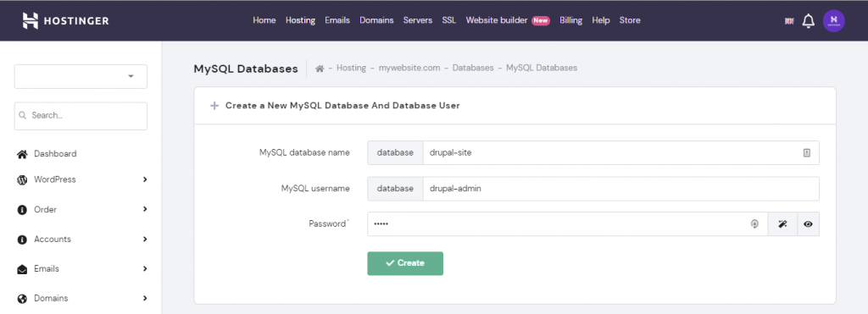Viewport: 868px width, 314px height.
Task: Click the Emails envelope icon in sidebar
Action: [x=22, y=269]
